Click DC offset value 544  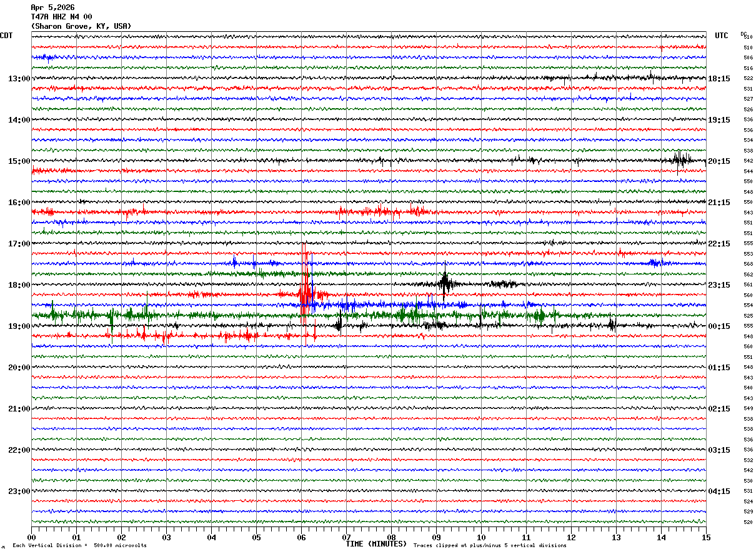coord(748,171)
